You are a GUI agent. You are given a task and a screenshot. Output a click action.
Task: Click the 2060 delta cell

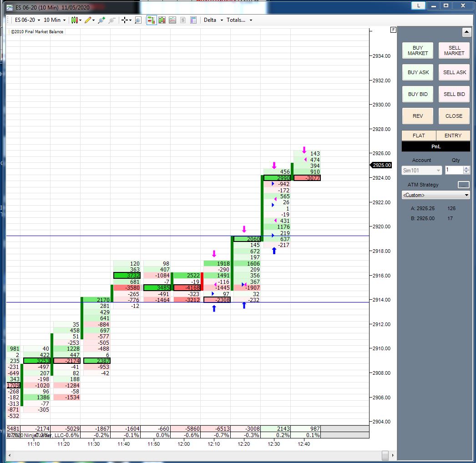(x=247, y=239)
